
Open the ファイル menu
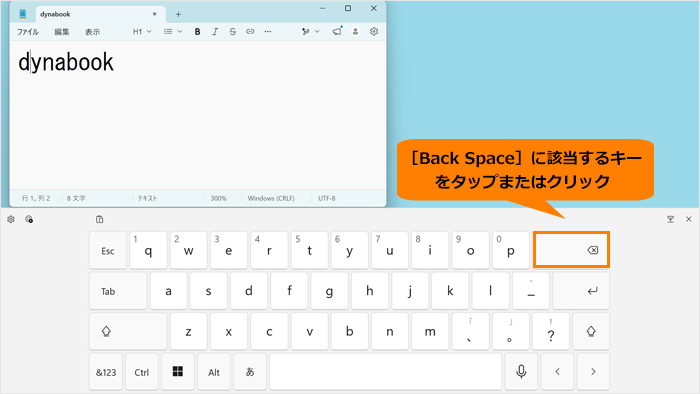pos(28,32)
